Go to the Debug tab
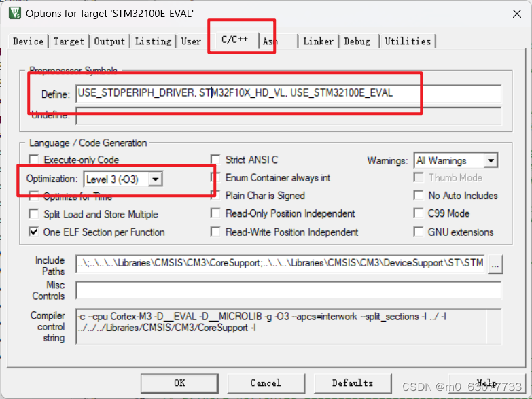The width and height of the screenshot is (532, 399). [357, 41]
